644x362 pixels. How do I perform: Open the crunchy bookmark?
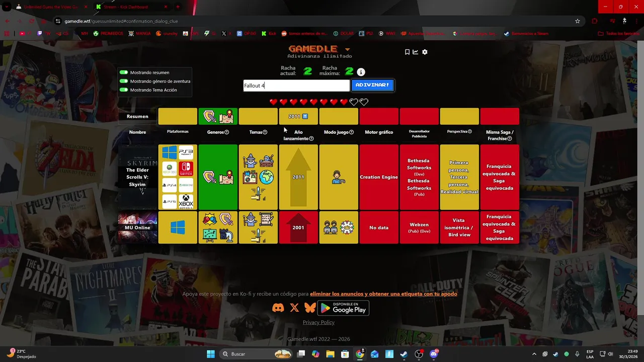coord(167,34)
